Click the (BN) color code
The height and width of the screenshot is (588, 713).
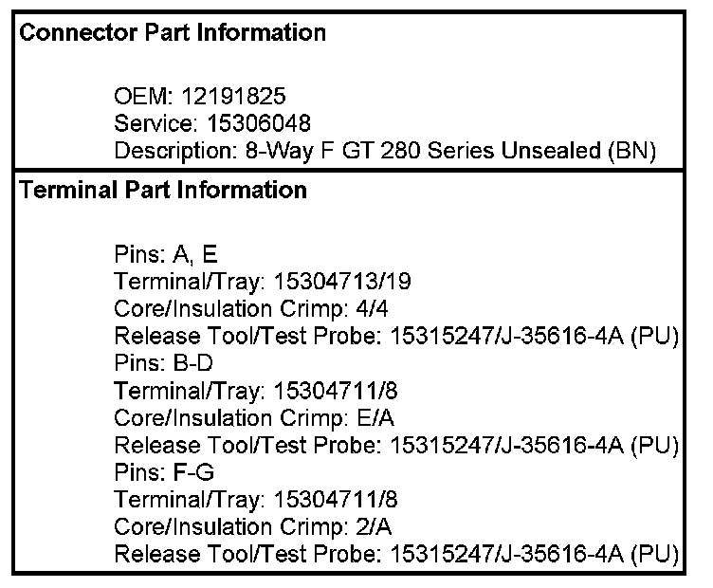tap(633, 151)
